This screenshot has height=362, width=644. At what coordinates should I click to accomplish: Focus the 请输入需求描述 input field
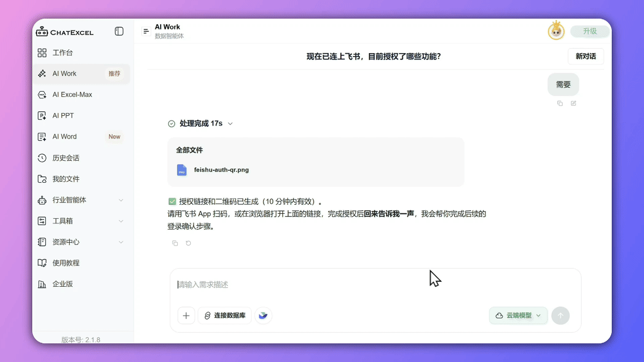pyautogui.click(x=375, y=285)
